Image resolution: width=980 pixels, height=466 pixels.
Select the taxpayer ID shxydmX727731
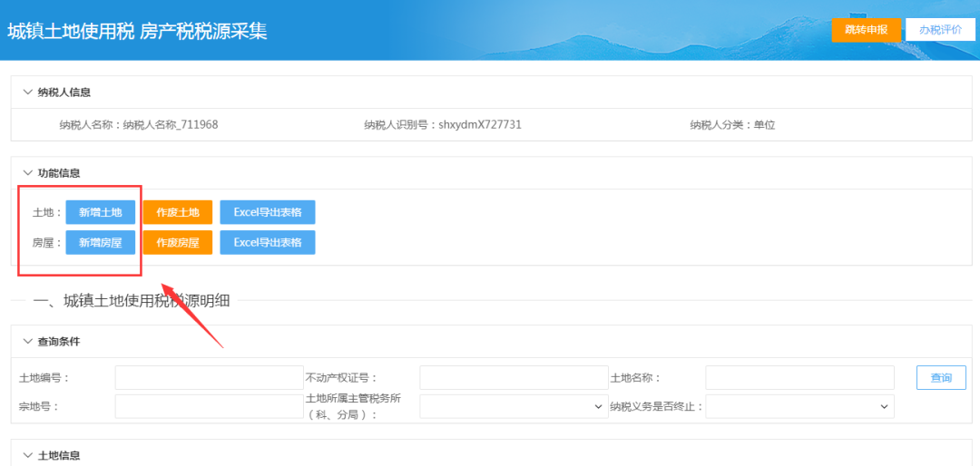480,125
